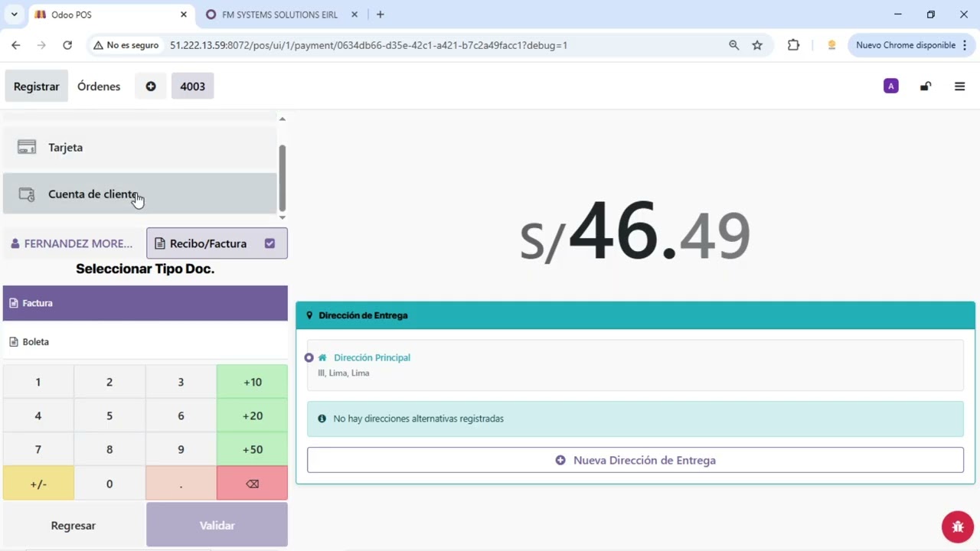This screenshot has height=551, width=980.
Task: Close the Odoo POS browser tab
Action: (184, 15)
